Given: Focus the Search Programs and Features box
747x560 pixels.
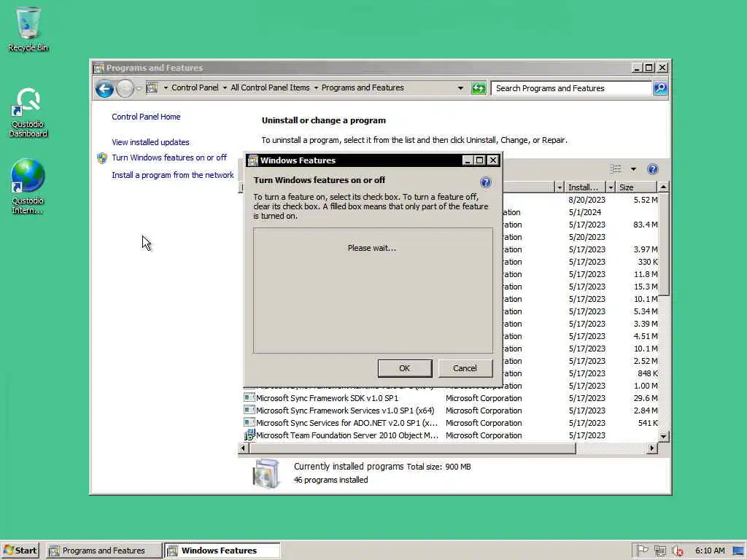Looking at the screenshot, I should click(x=571, y=88).
